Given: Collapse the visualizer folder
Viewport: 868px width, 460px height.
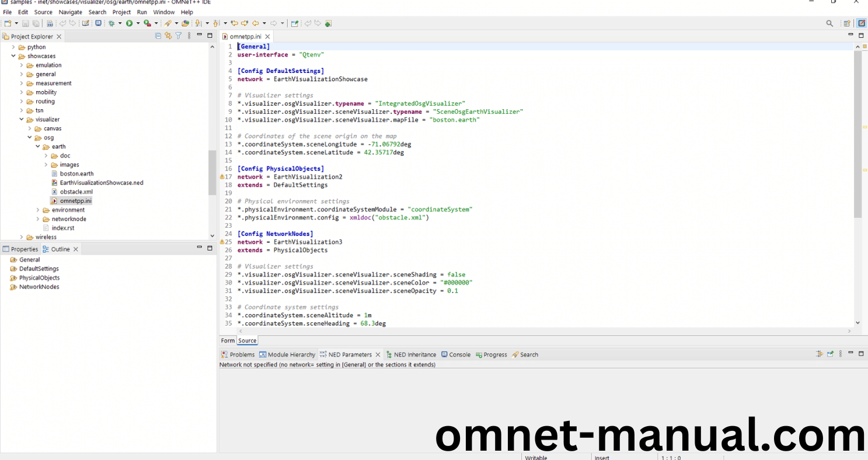Looking at the screenshot, I should (22, 119).
